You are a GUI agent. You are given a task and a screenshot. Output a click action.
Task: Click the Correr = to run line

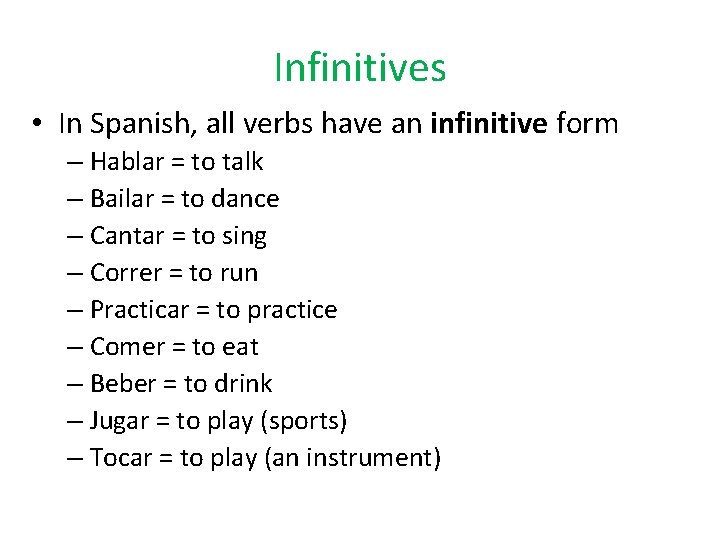[174, 273]
